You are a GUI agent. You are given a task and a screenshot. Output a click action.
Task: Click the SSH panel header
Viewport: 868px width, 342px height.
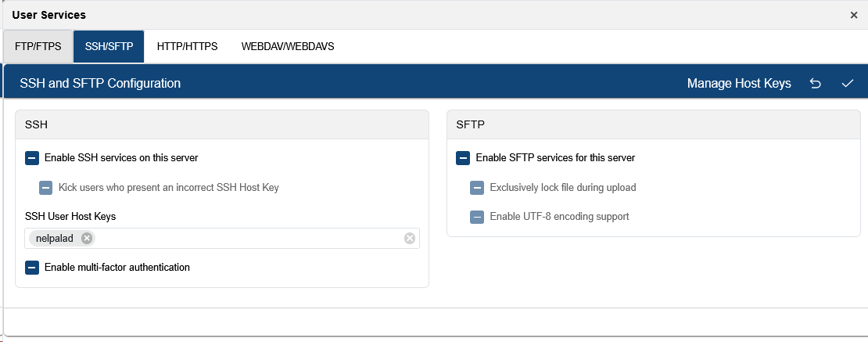click(222, 124)
